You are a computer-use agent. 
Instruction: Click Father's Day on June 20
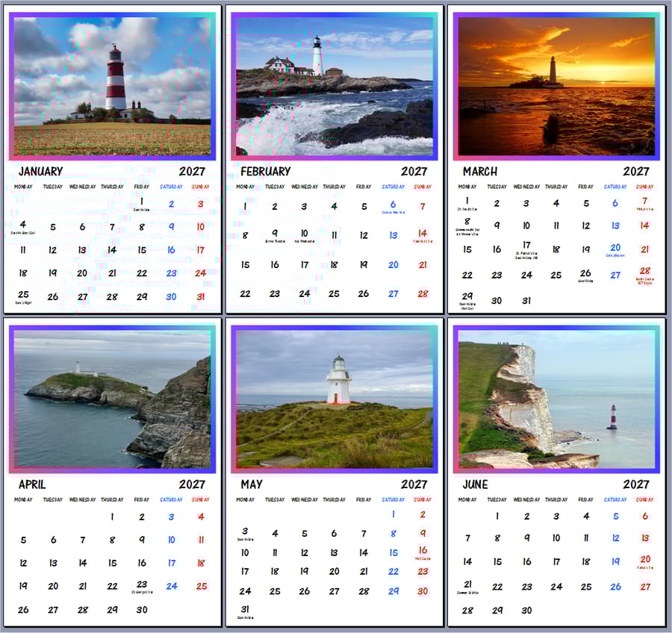(x=644, y=560)
